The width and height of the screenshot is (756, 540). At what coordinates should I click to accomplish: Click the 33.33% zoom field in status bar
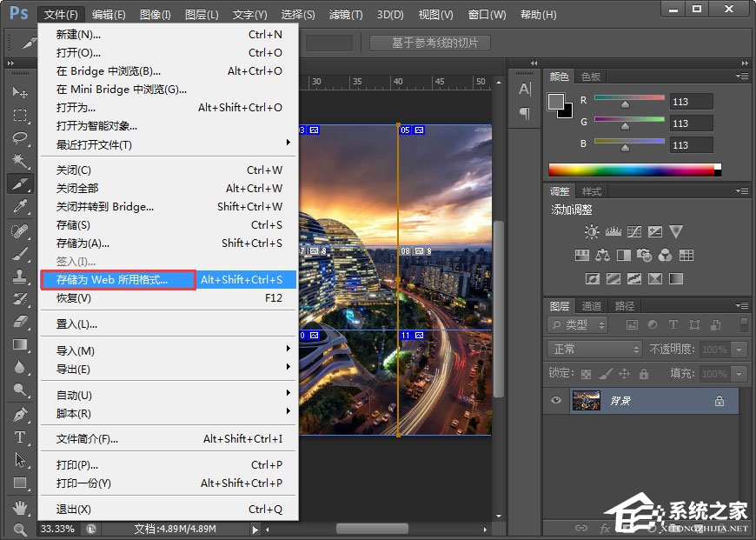tap(57, 528)
